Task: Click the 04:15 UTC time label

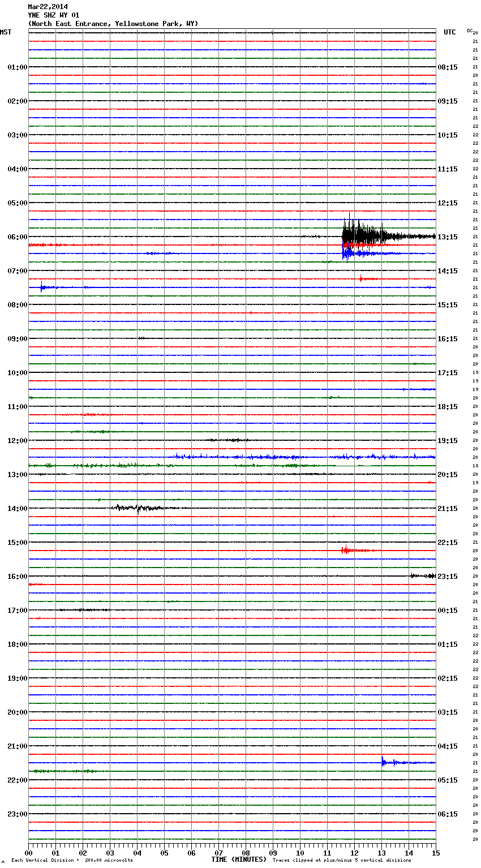Action: click(448, 746)
